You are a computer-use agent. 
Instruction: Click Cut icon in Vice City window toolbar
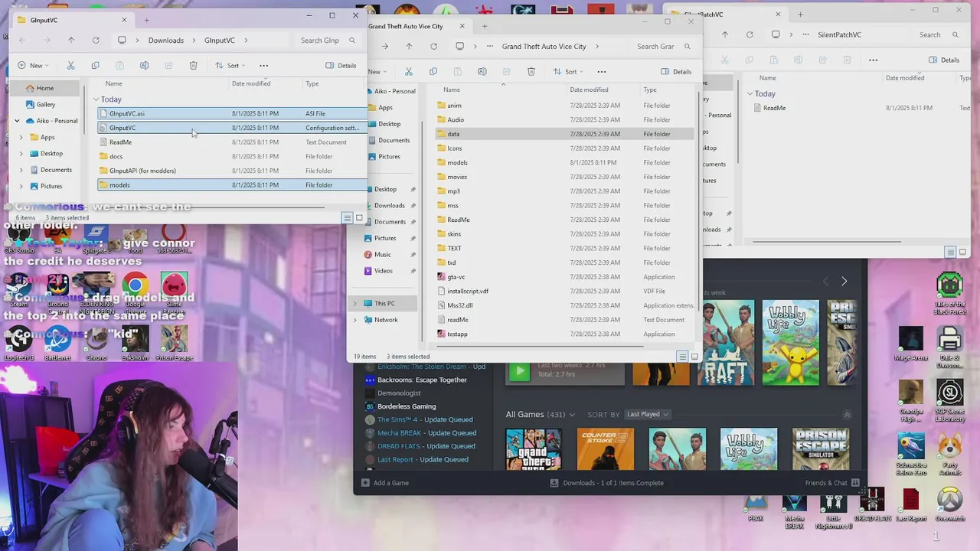point(409,72)
